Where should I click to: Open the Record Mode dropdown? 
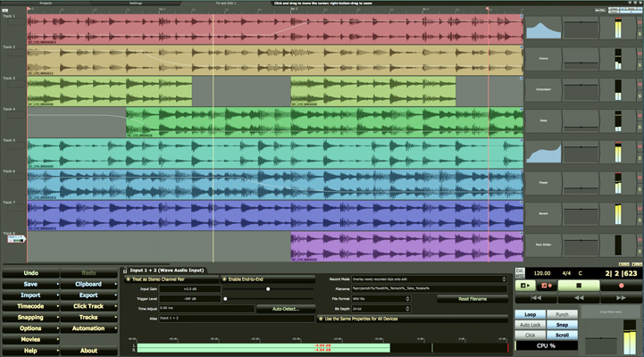pos(430,279)
